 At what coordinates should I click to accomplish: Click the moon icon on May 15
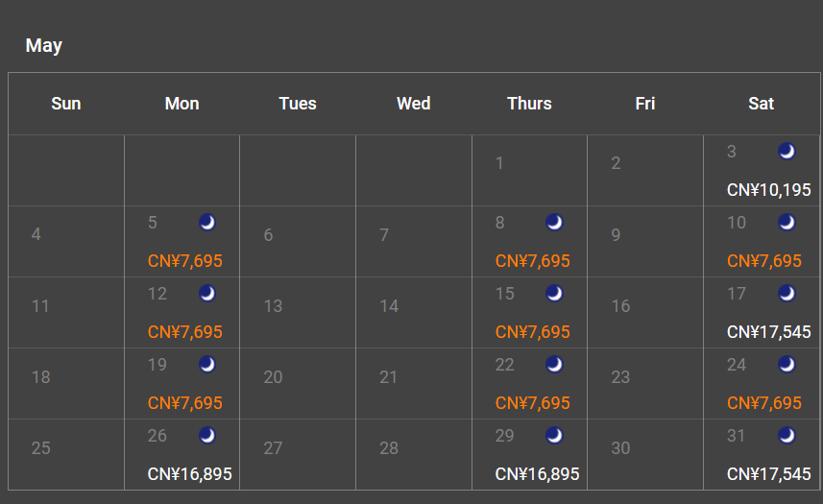tap(554, 294)
